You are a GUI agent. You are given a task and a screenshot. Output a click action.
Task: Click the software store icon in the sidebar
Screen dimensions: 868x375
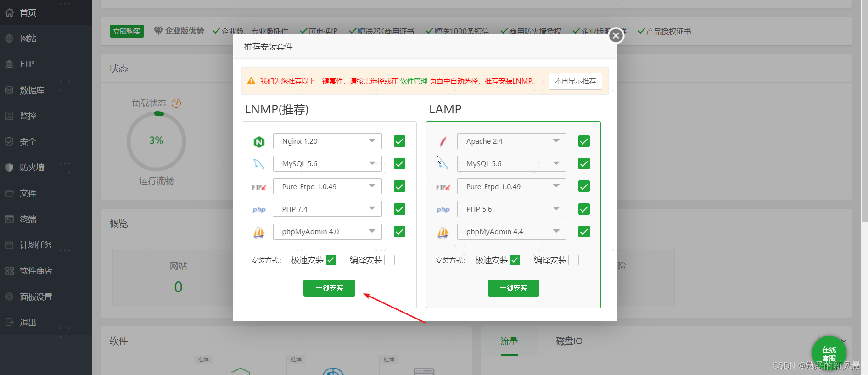9,271
